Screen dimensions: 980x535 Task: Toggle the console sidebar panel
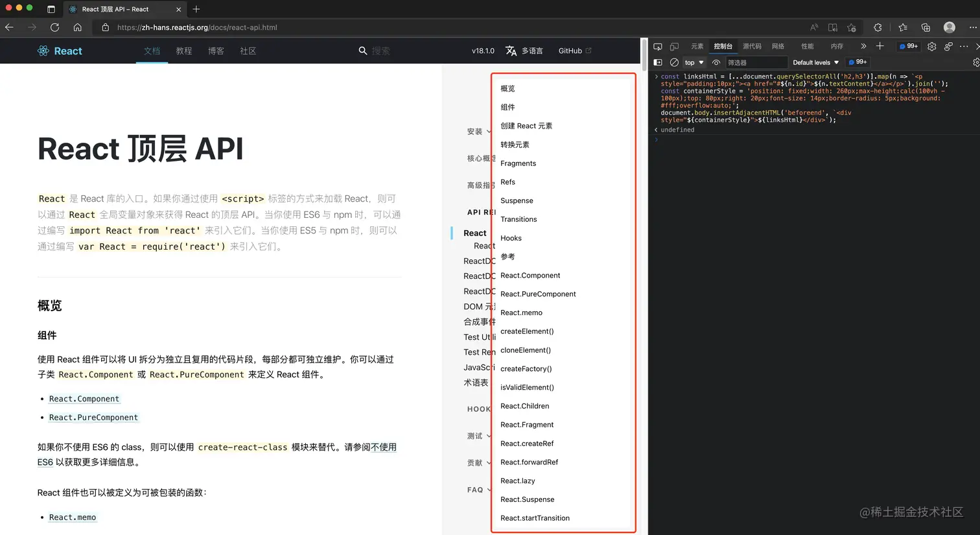(658, 62)
